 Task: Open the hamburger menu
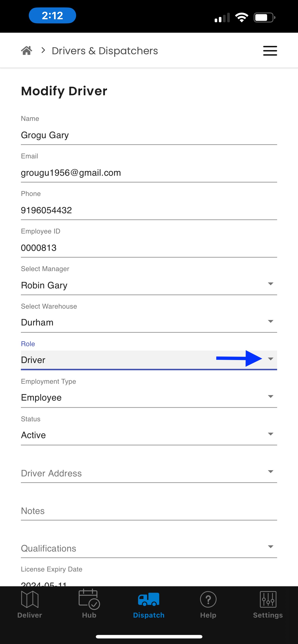click(x=270, y=51)
